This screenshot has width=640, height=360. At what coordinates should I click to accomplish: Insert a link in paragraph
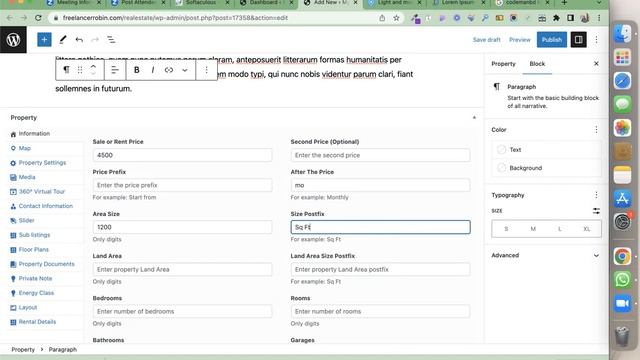[169, 70]
